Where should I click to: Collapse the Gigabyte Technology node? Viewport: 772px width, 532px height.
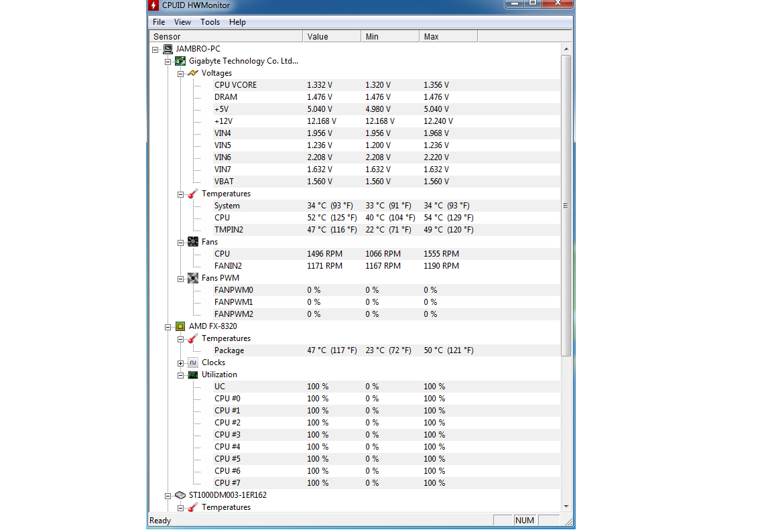pyautogui.click(x=168, y=62)
